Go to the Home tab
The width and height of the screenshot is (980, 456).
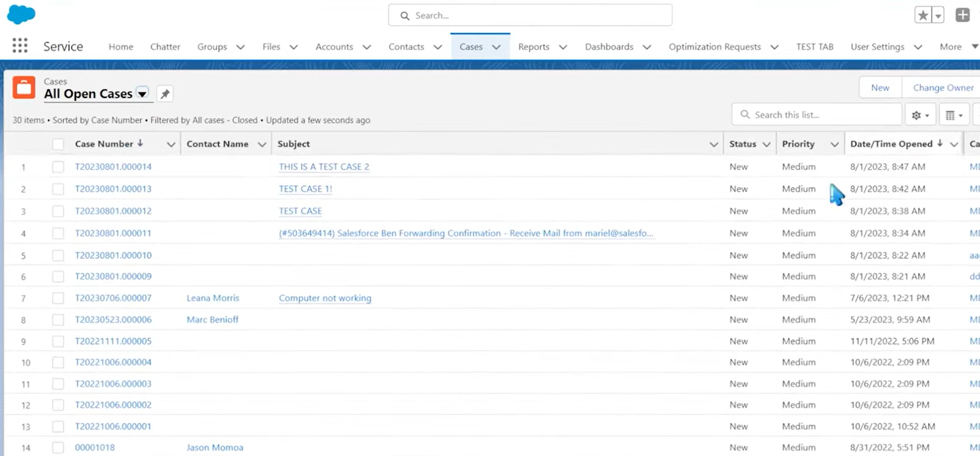[121, 47]
